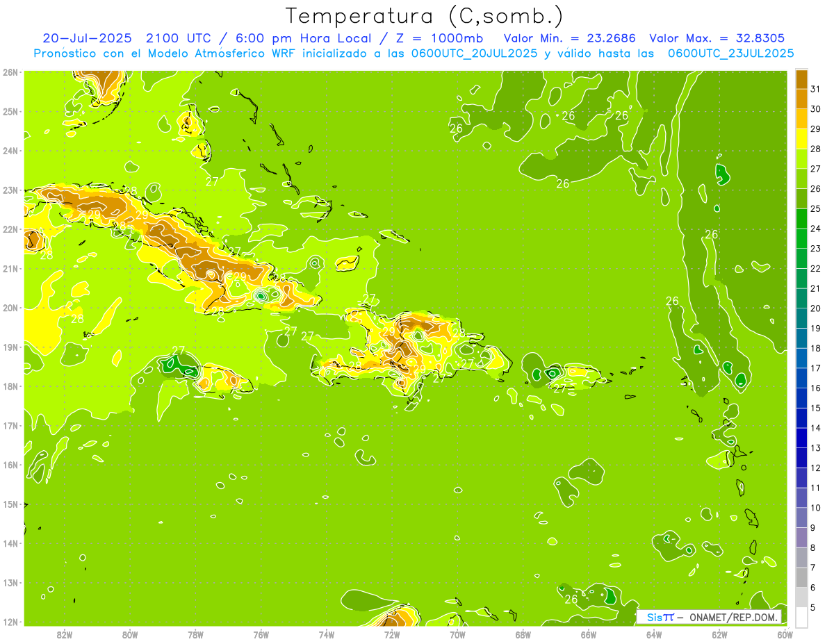Image resolution: width=834 pixels, height=644 pixels.
Task: Click the valid-until time '0600UTC_23JUL2025'
Action: [x=730, y=53]
